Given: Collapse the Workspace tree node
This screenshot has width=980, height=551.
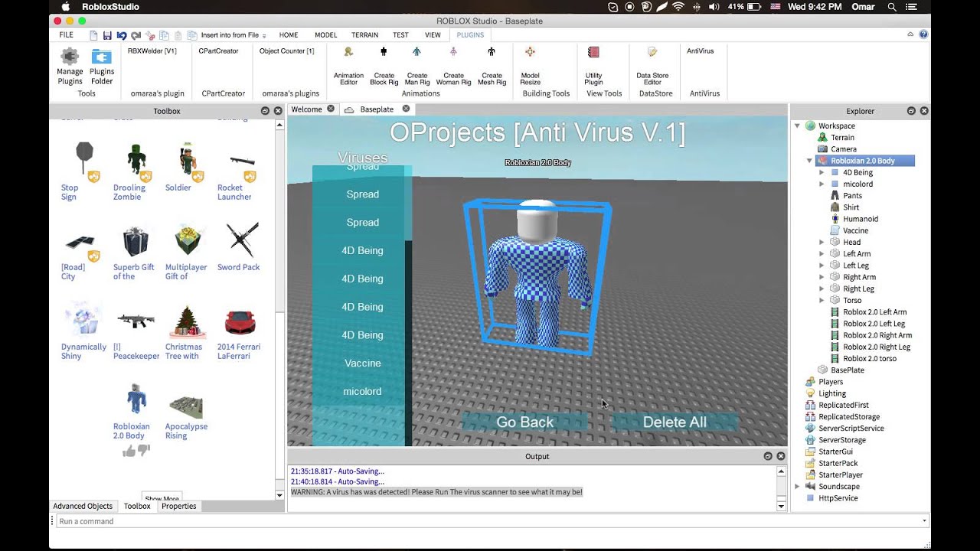Looking at the screenshot, I should [x=797, y=126].
